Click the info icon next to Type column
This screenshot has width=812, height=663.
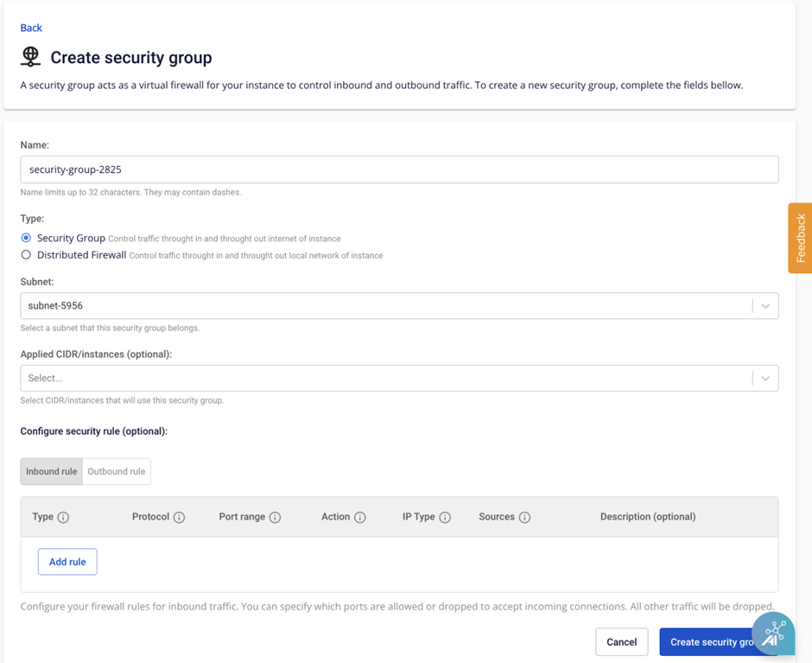pyautogui.click(x=63, y=518)
